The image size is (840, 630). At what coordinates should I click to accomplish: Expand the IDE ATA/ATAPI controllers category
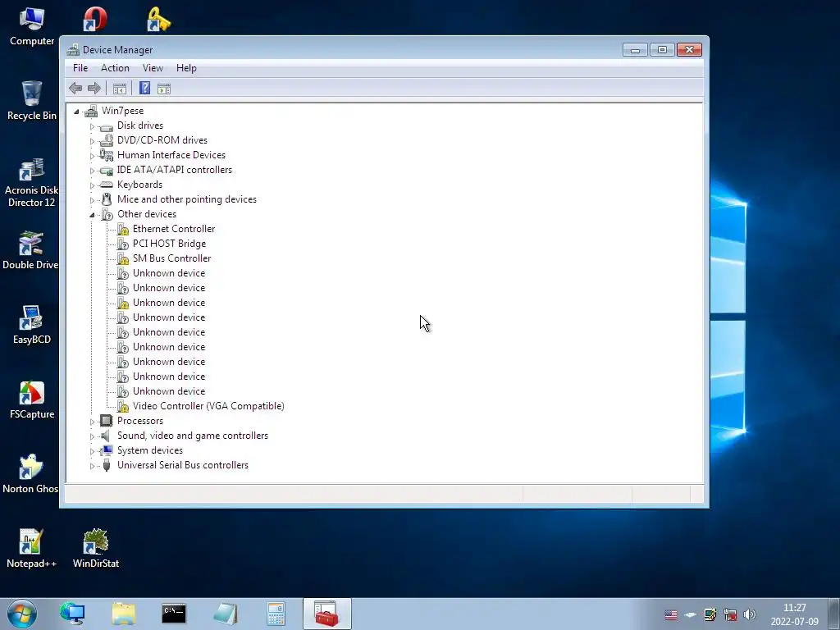92,171
